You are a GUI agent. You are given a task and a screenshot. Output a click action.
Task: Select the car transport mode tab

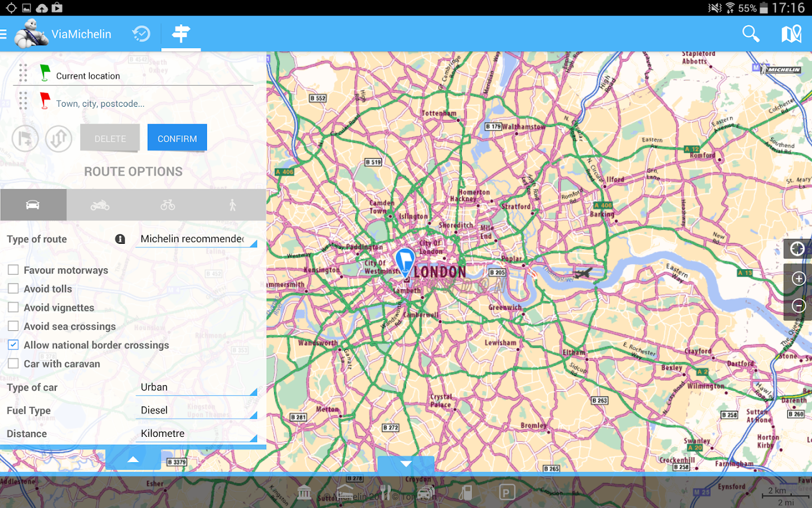pyautogui.click(x=33, y=205)
